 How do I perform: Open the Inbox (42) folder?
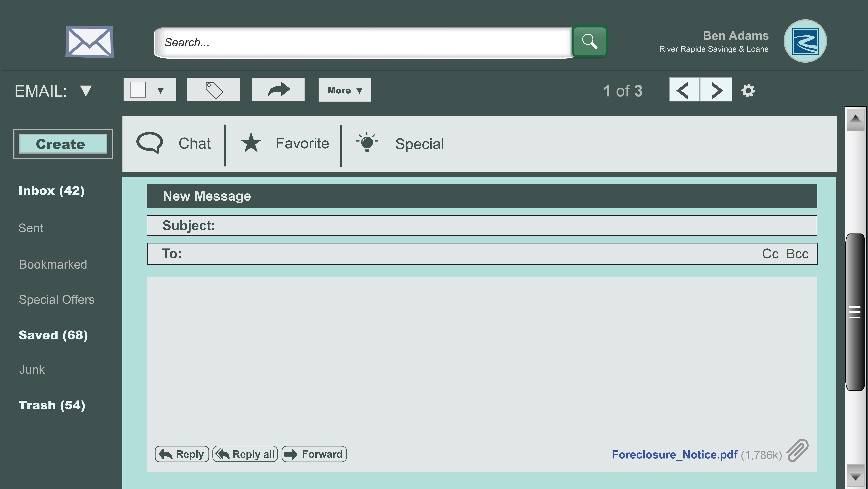click(52, 191)
